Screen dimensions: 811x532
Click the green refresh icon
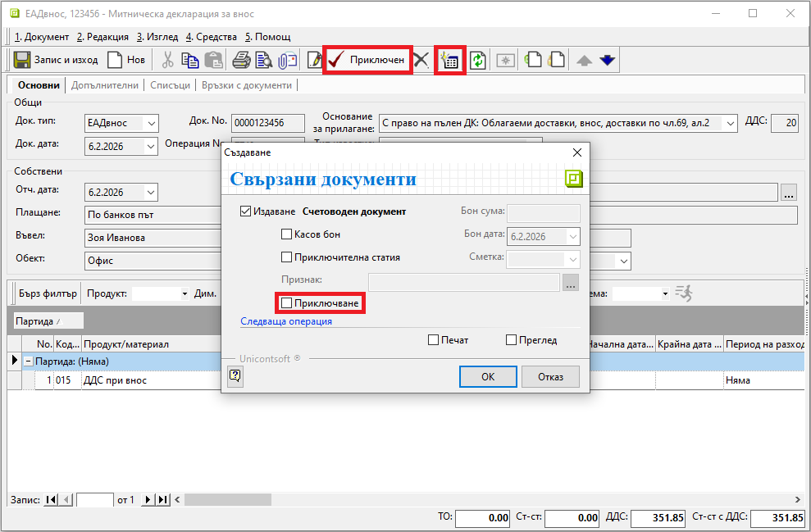tap(477, 61)
